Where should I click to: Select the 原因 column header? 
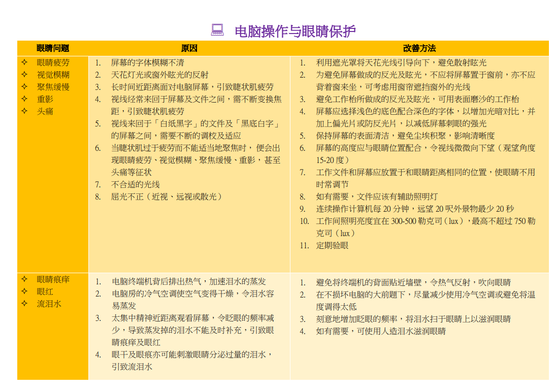click(x=189, y=48)
